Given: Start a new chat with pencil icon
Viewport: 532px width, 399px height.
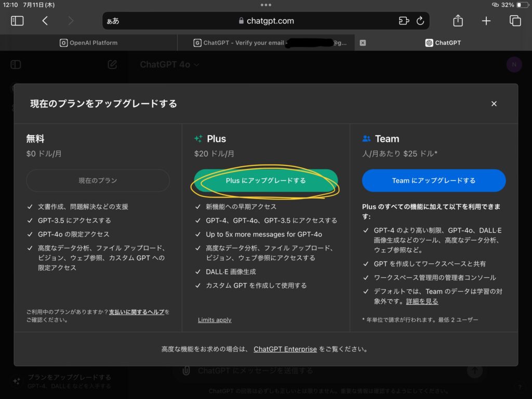Looking at the screenshot, I should (x=112, y=64).
